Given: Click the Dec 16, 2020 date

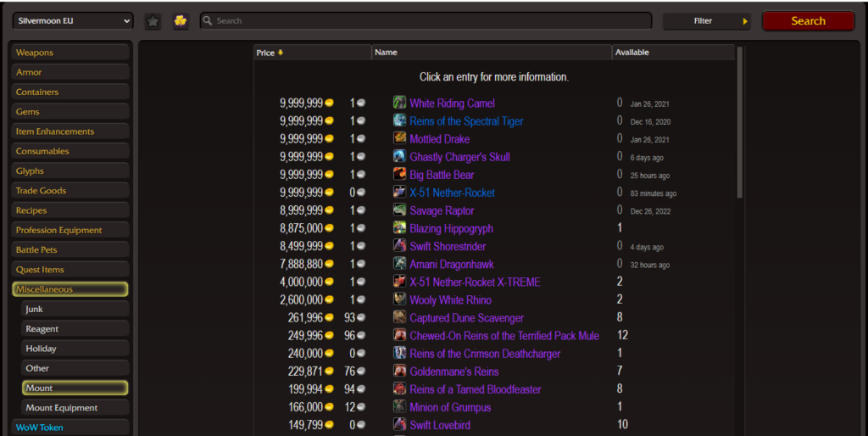Looking at the screenshot, I should click(650, 122).
